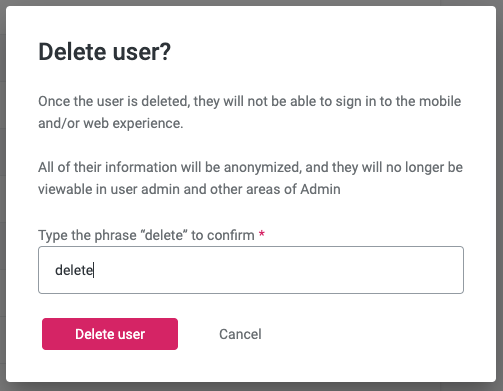Dismiss the dialog with Cancel

click(240, 334)
